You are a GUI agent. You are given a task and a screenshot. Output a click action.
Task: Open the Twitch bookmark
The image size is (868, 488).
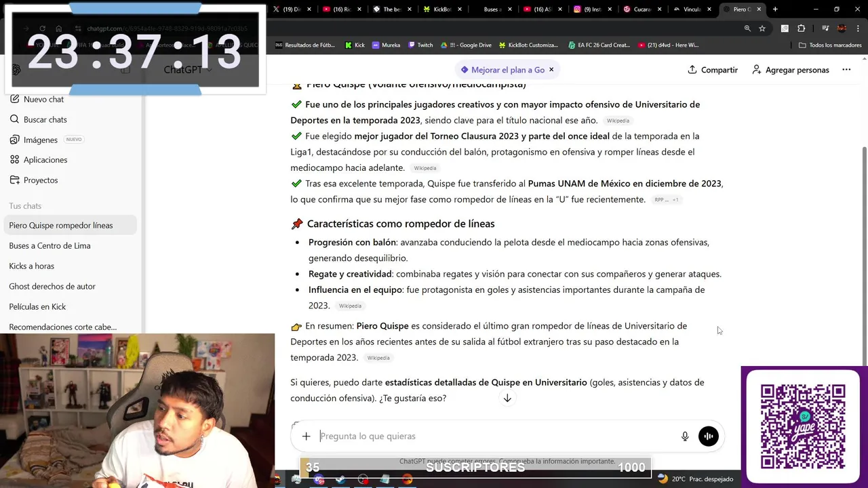(x=420, y=45)
